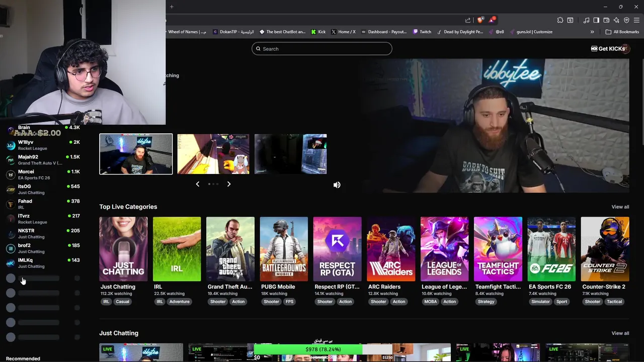Open the Home / X bookmark
Image resolution: width=644 pixels, height=362 pixels.
[343, 32]
